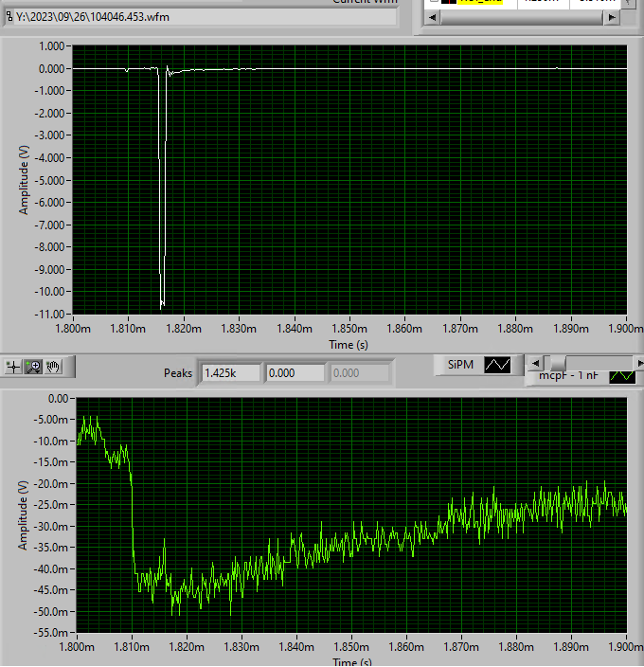Click -25.0m tick label on bottom graph
Image resolution: width=644 pixels, height=667 pixels.
[51, 505]
